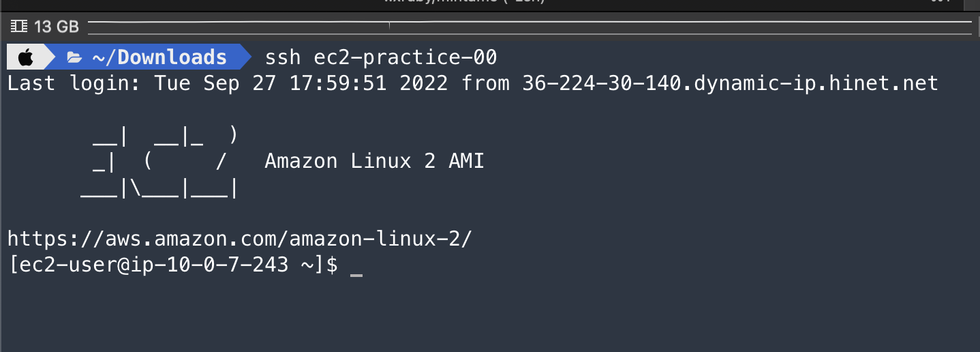Select the 13 GB memory label
Image resolution: width=980 pixels, height=352 pixels.
point(57,27)
